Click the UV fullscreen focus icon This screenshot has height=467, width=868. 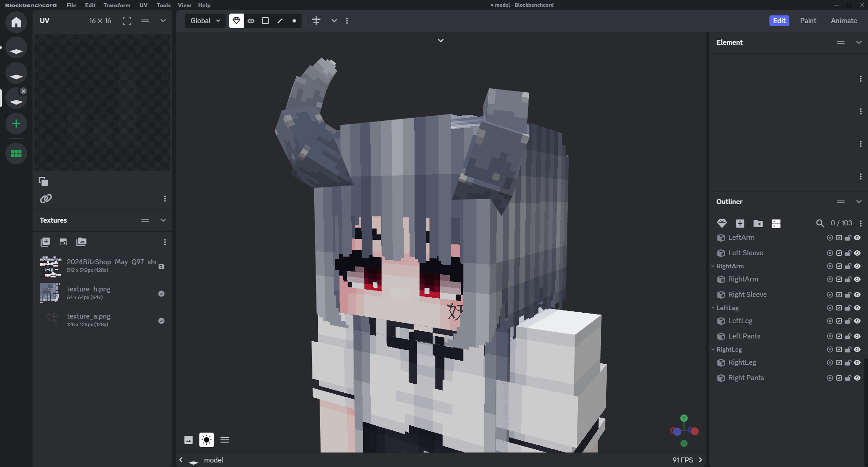pos(127,21)
